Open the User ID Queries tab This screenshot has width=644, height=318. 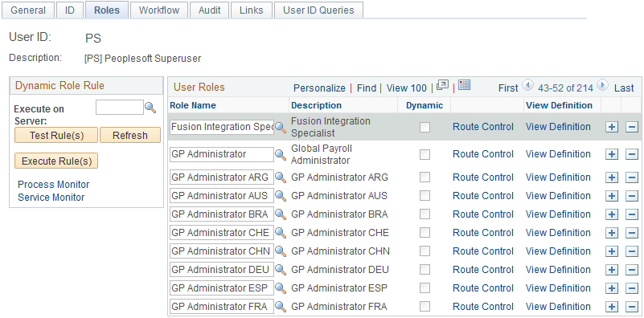click(318, 10)
